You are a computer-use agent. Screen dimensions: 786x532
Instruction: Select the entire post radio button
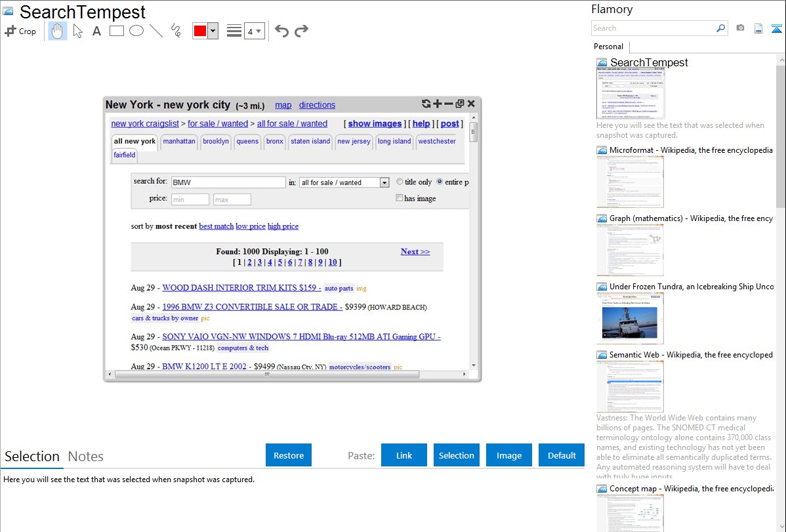440,182
